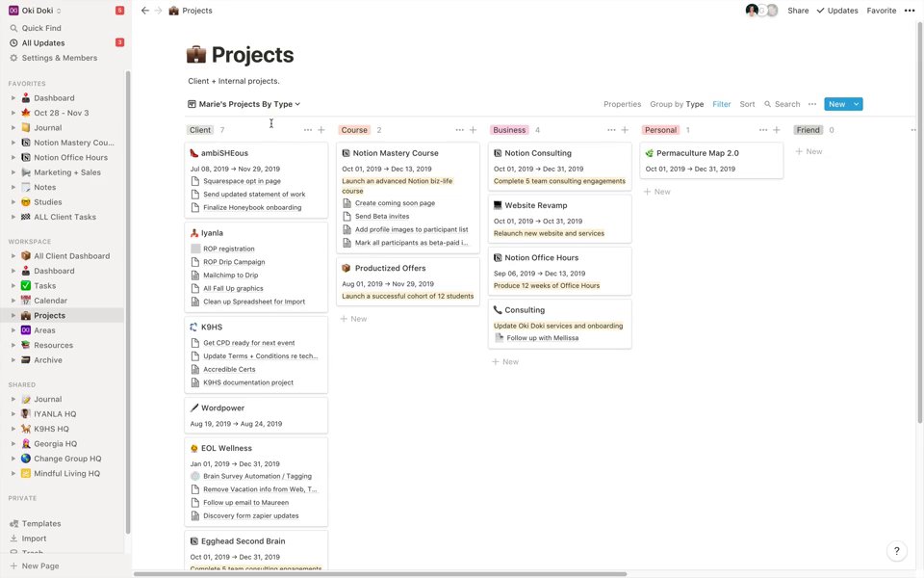Click the Search magnifier in database toolbar
This screenshot has width=924, height=578.
click(767, 104)
